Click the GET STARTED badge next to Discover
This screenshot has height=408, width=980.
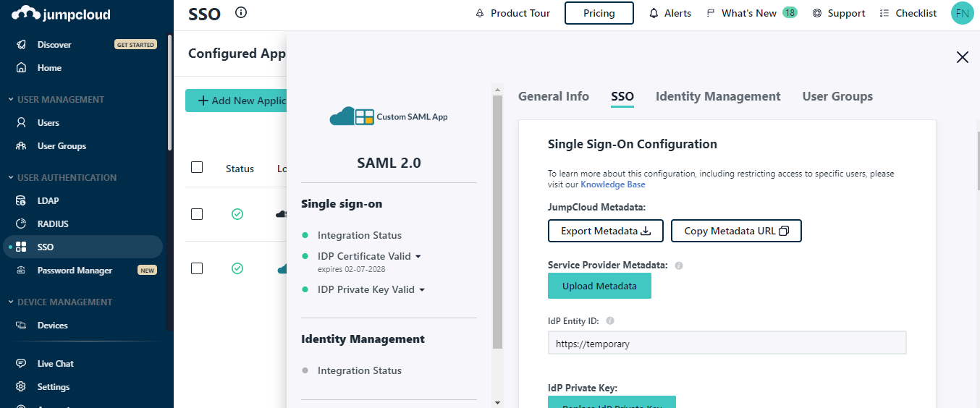(135, 45)
